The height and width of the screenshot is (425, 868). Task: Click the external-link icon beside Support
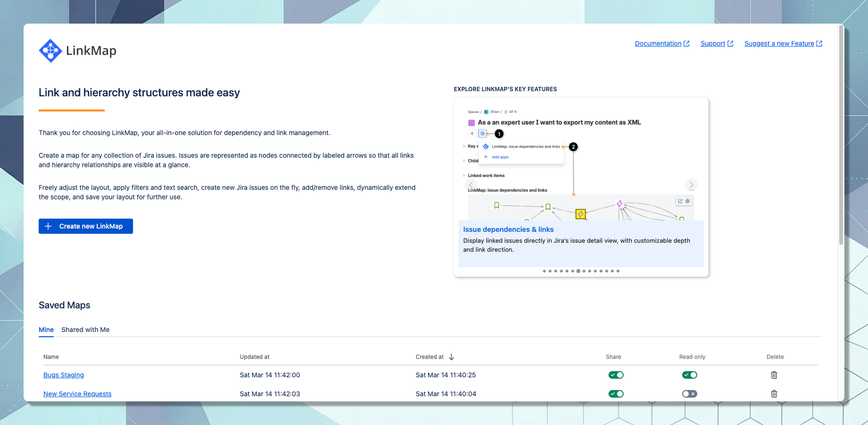point(731,43)
